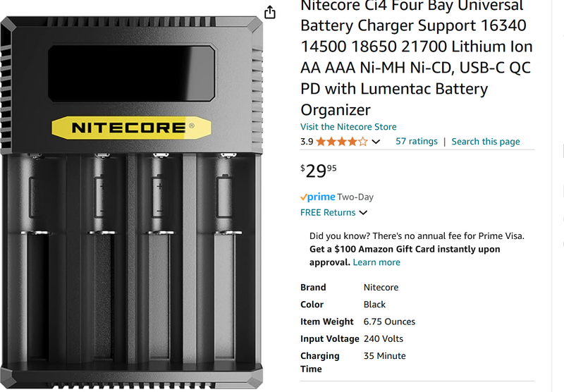Viewport: 564px width, 392px height.
Task: Expand the FREE Returns chevron
Action: click(x=363, y=213)
